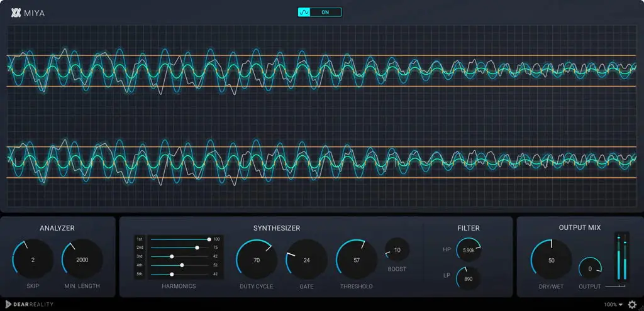644x311 pixels.
Task: Click the 4th harmonic slider handle
Action: coord(182,265)
